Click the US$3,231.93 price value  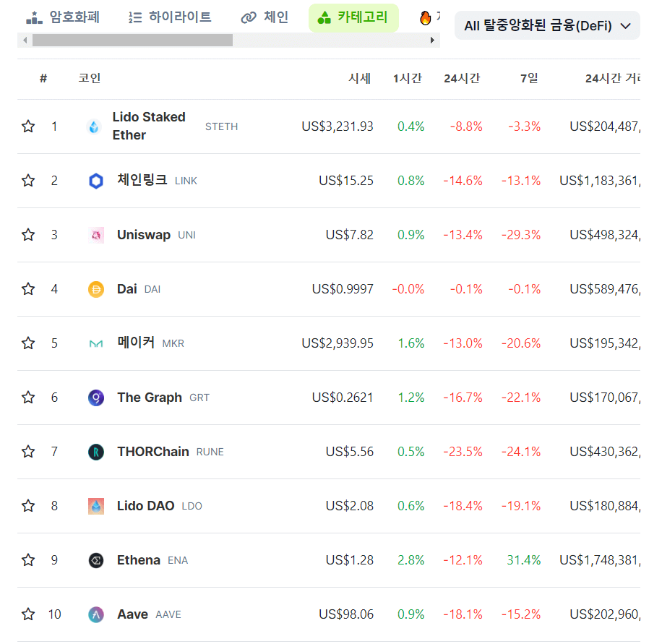[338, 126]
